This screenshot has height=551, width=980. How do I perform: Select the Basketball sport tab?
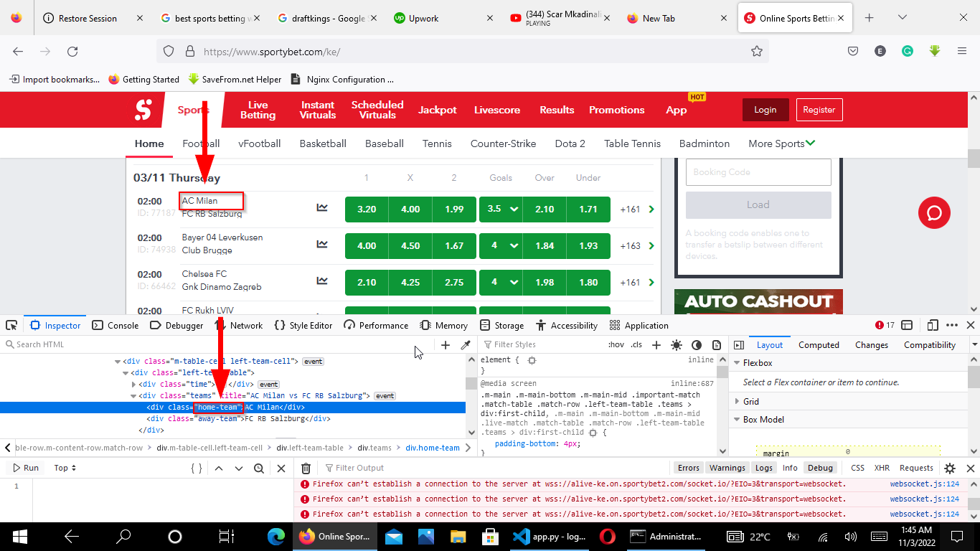coord(323,143)
